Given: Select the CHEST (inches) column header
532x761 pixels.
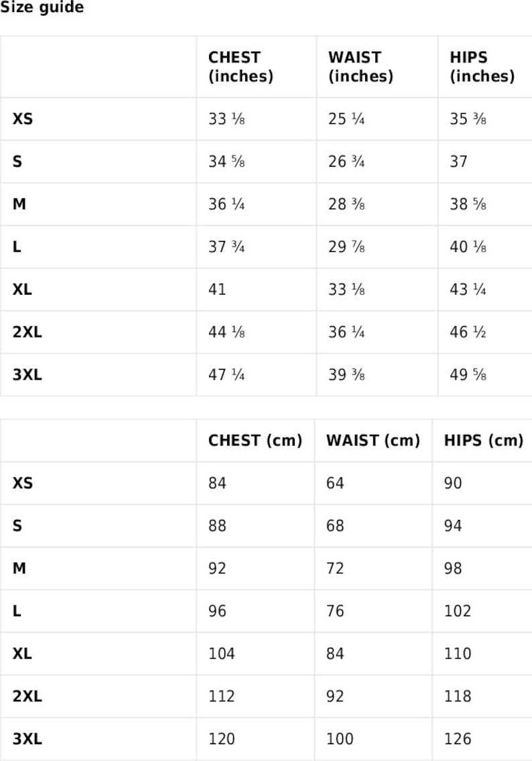Looking at the screenshot, I should click(x=241, y=66).
